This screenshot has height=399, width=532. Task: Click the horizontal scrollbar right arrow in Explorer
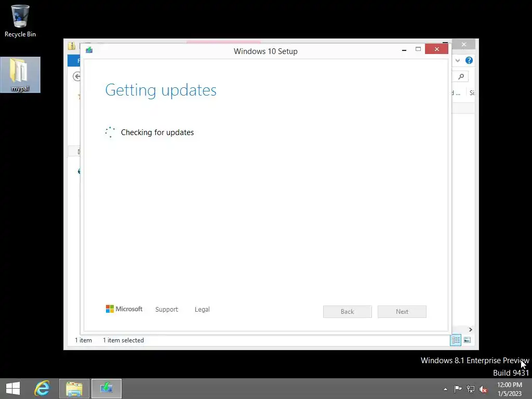[x=470, y=329]
